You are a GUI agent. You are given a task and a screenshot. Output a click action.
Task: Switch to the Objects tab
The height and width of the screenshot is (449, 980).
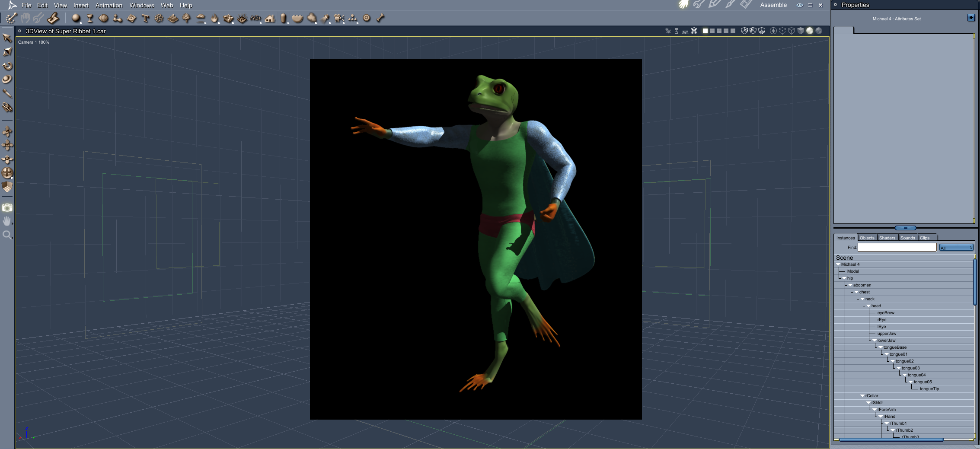point(867,238)
